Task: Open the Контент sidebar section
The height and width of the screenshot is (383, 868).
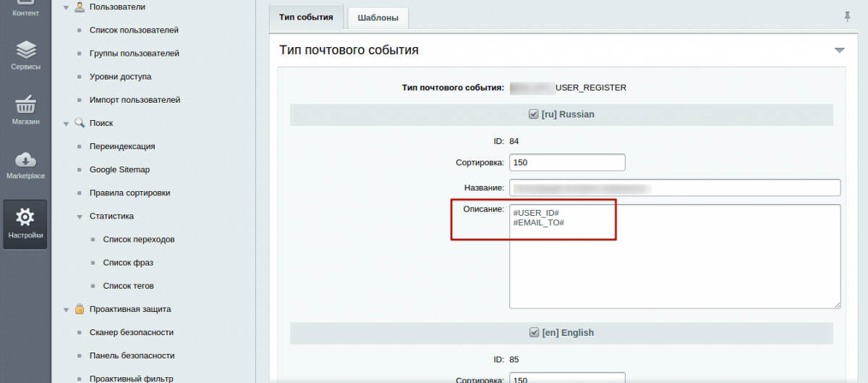Action: click(25, 9)
